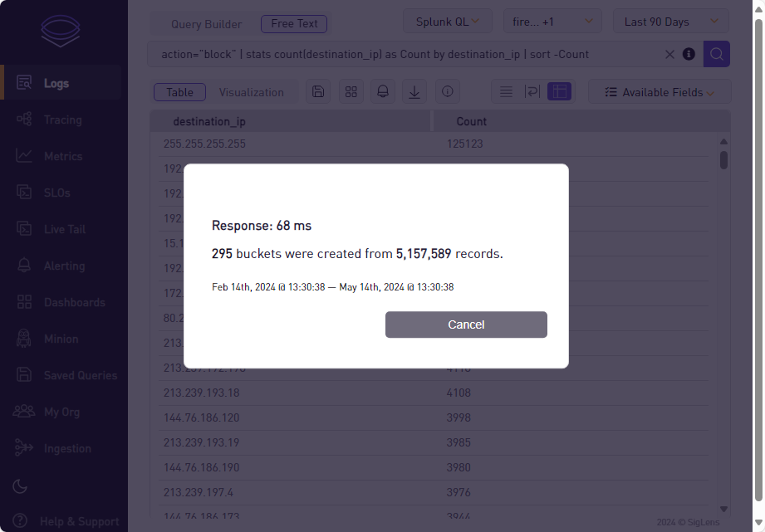Switch to the Query Builder tab

coord(207,24)
